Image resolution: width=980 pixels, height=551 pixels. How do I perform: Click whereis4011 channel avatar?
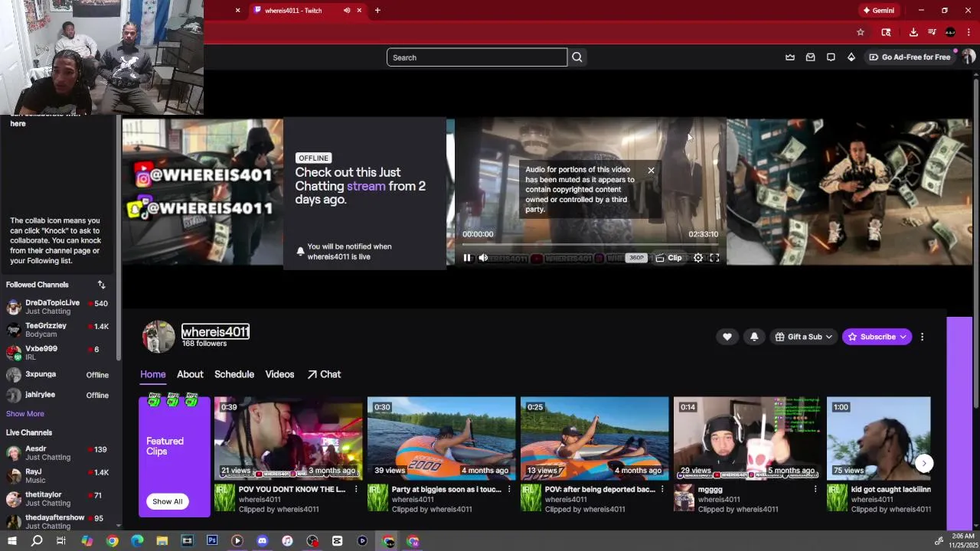(x=158, y=337)
